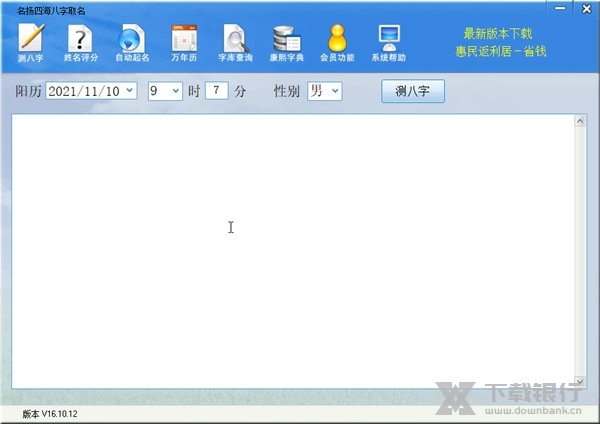The image size is (600, 424).
Task: Click the scrollbar up arrow
Action: click(x=580, y=121)
